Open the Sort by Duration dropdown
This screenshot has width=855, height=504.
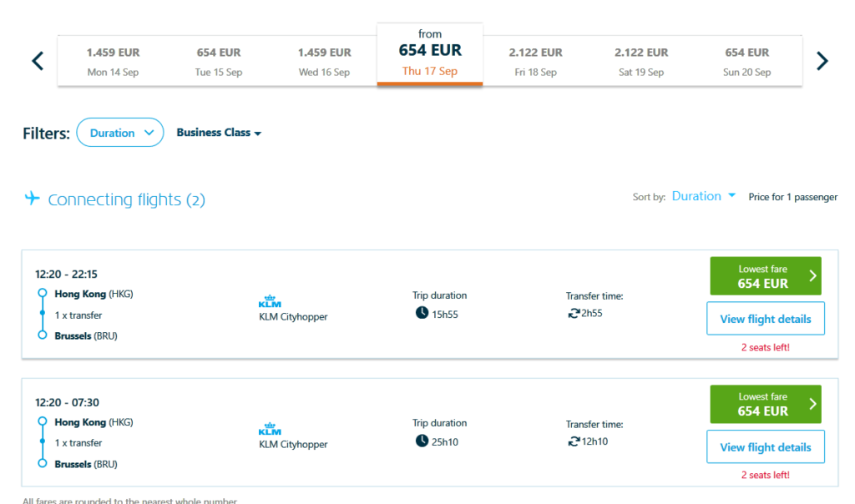[704, 196]
